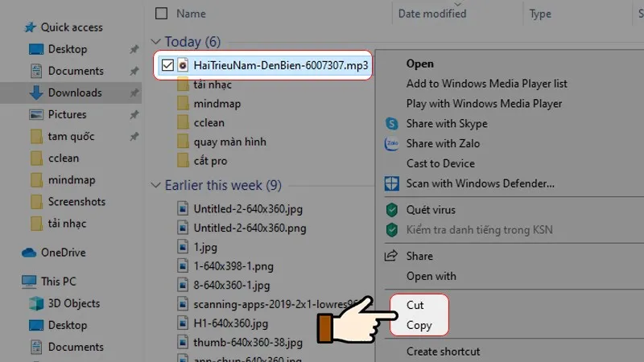644x362 pixels.
Task: Select file 8-640x360-1.jpg
Action: point(232,285)
